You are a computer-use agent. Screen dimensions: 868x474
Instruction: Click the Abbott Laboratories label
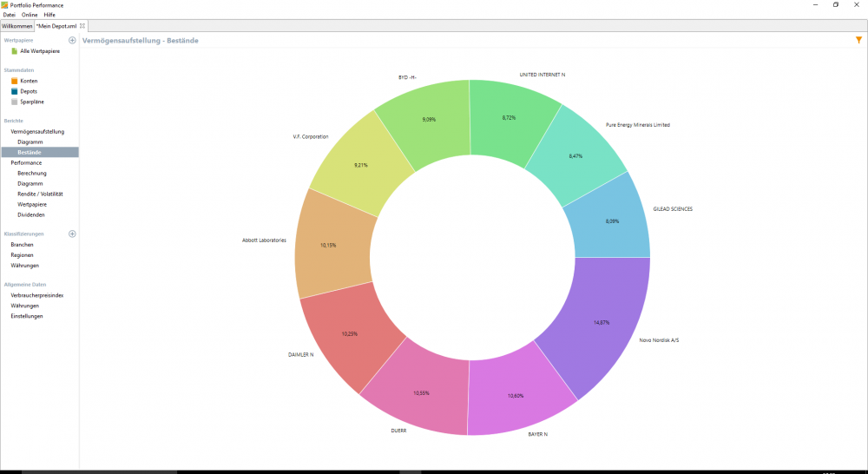(x=264, y=240)
